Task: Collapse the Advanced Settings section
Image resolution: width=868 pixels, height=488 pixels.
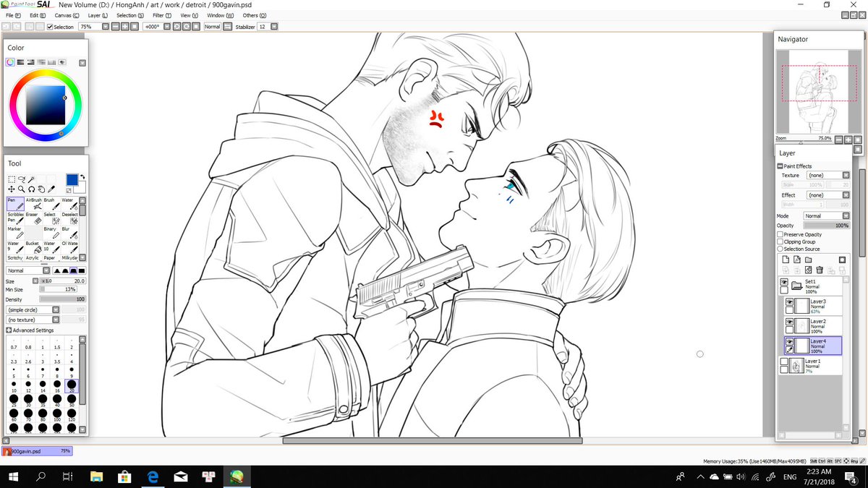Action: coord(9,330)
